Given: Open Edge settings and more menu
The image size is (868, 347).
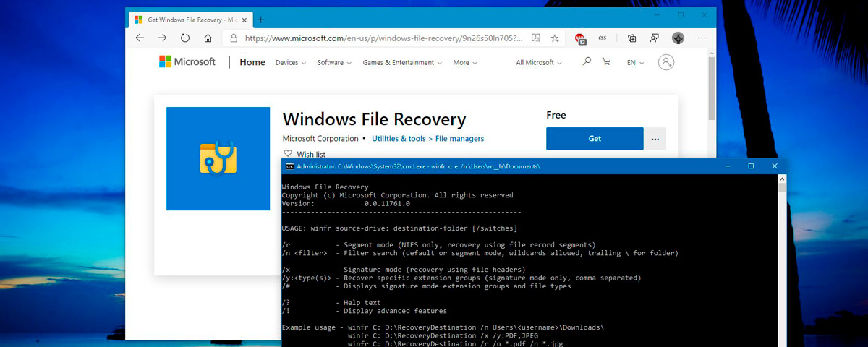Looking at the screenshot, I should tap(702, 38).
